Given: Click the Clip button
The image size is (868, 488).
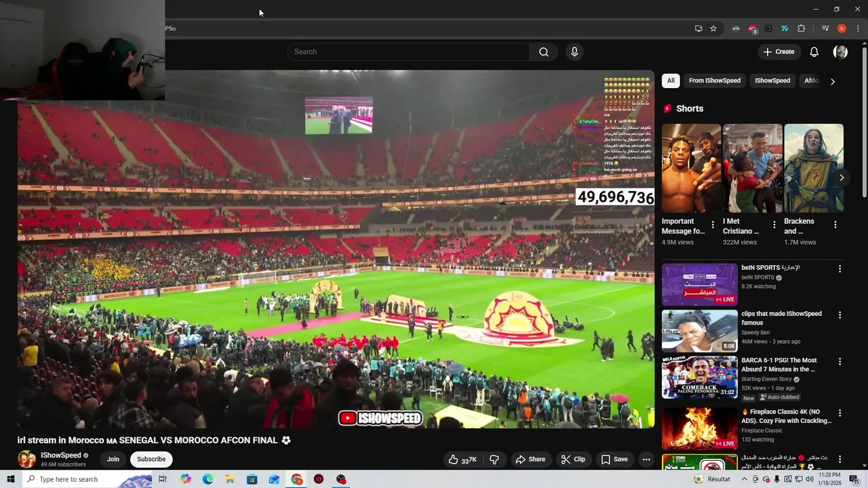Looking at the screenshot, I should coord(572,460).
